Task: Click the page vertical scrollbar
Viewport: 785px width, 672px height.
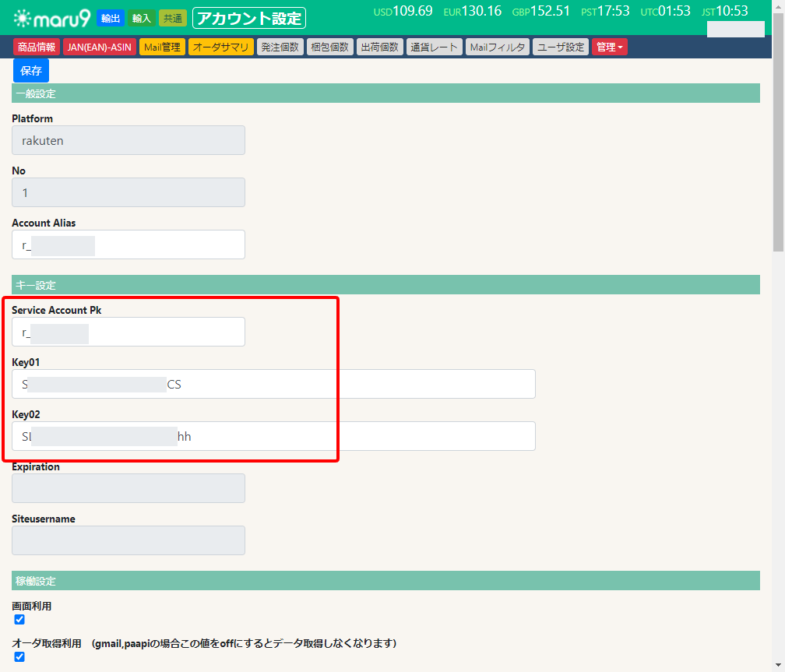Action: [x=778, y=132]
